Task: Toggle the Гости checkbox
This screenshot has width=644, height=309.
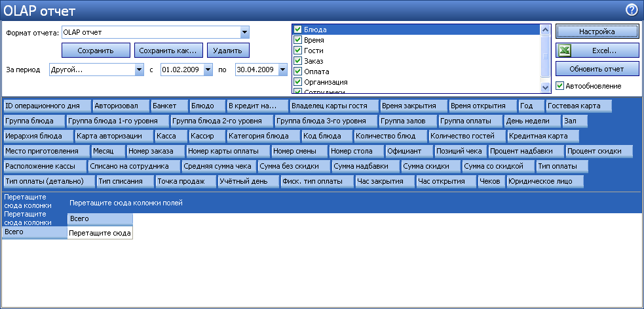Action: 298,51
